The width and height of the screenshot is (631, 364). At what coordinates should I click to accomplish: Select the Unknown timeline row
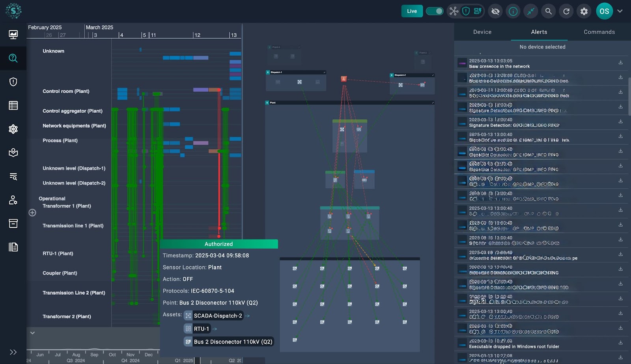(53, 51)
